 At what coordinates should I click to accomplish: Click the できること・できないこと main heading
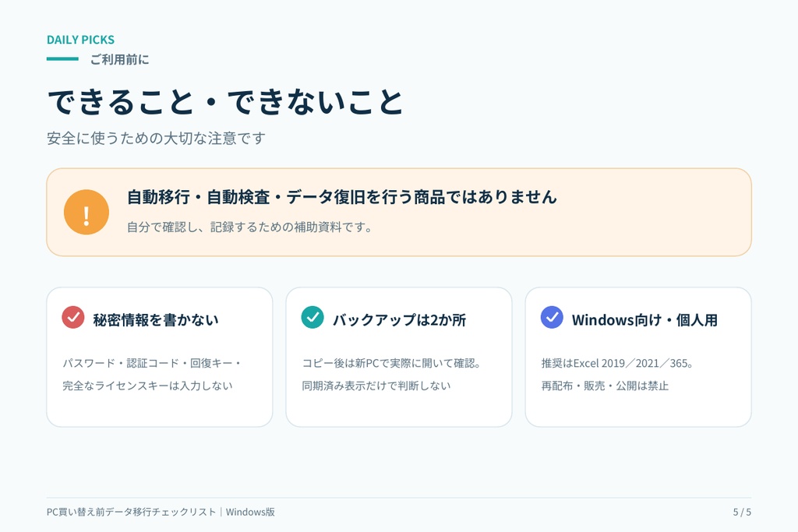pos(225,101)
